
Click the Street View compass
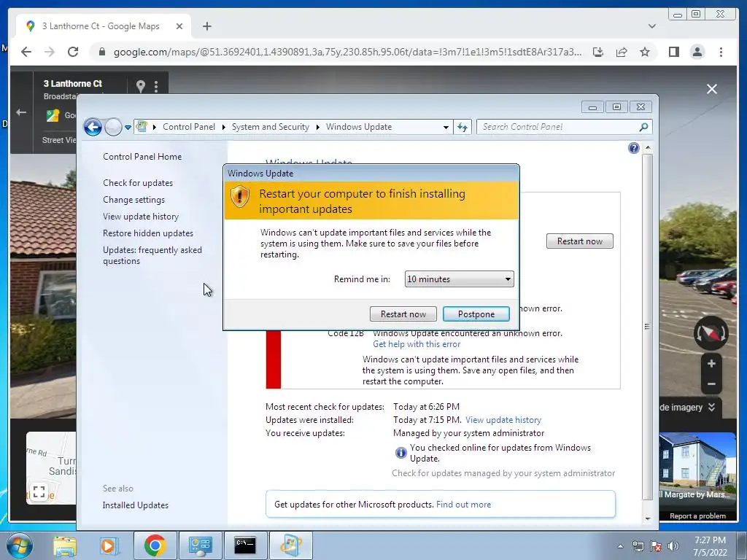pyautogui.click(x=711, y=332)
